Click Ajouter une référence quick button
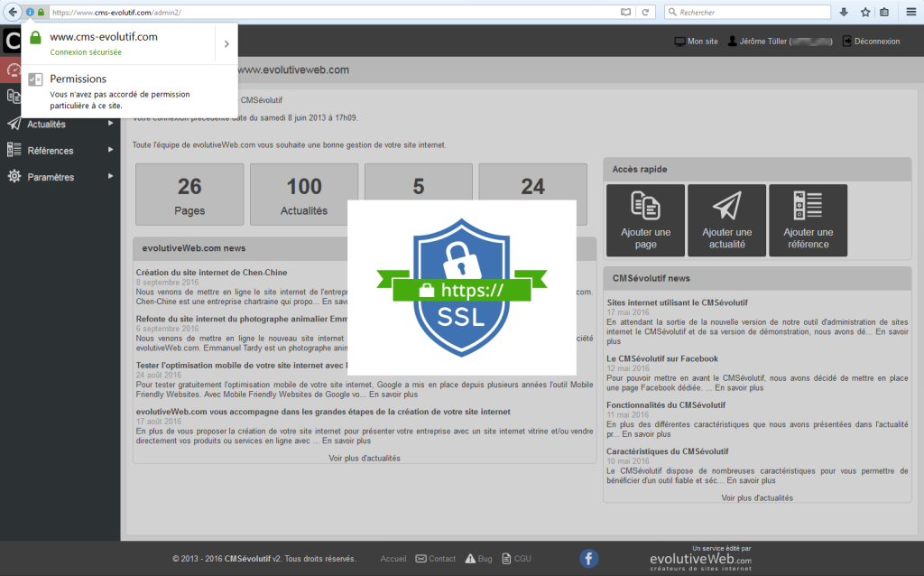924x576 pixels. 808,220
